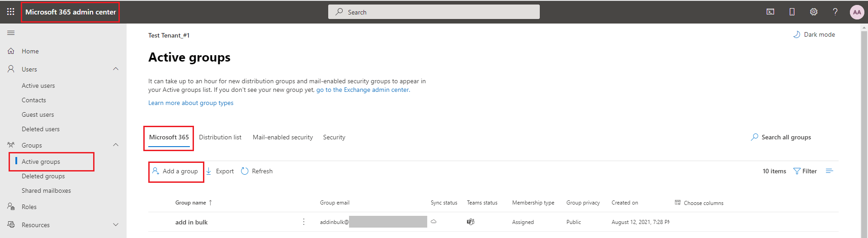
Task: Open Deleted users in sidebar
Action: point(41,129)
